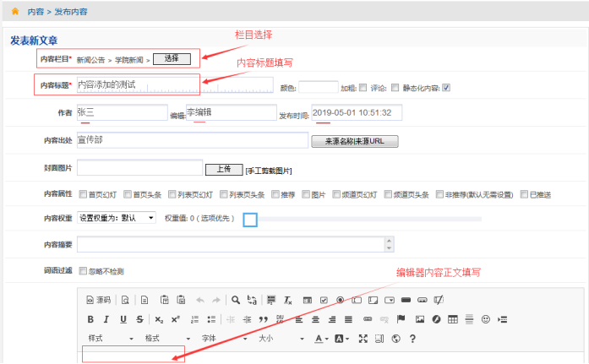Check the 推荐 attribute checkbox
The width and height of the screenshot is (589, 364).
pyautogui.click(x=274, y=194)
